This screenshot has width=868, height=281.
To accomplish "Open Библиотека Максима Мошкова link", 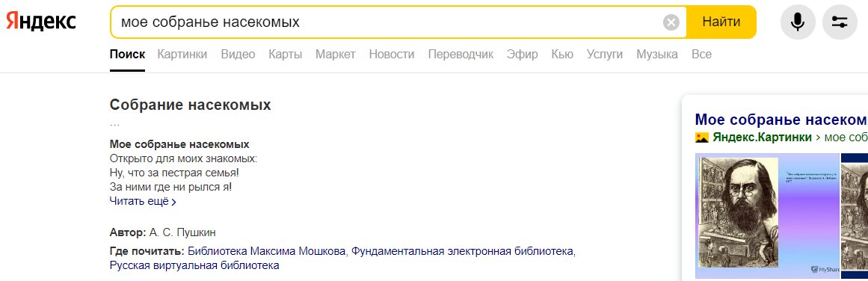I will click(x=268, y=252).
